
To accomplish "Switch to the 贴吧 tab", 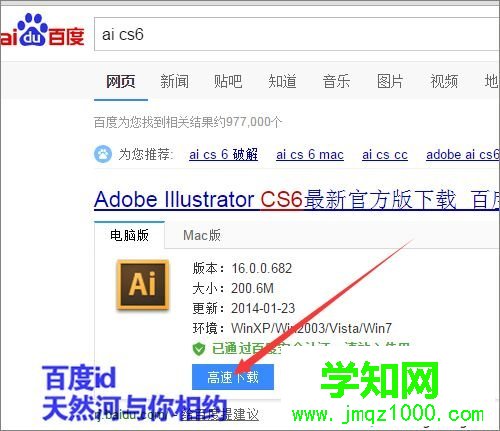I will coord(228,81).
